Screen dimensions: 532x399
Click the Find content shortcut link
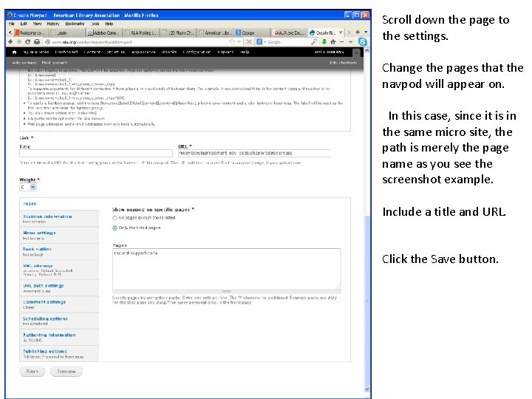(54, 63)
